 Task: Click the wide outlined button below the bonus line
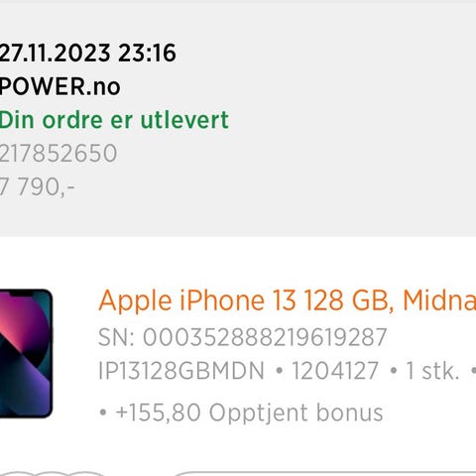pyautogui.click(x=324, y=473)
